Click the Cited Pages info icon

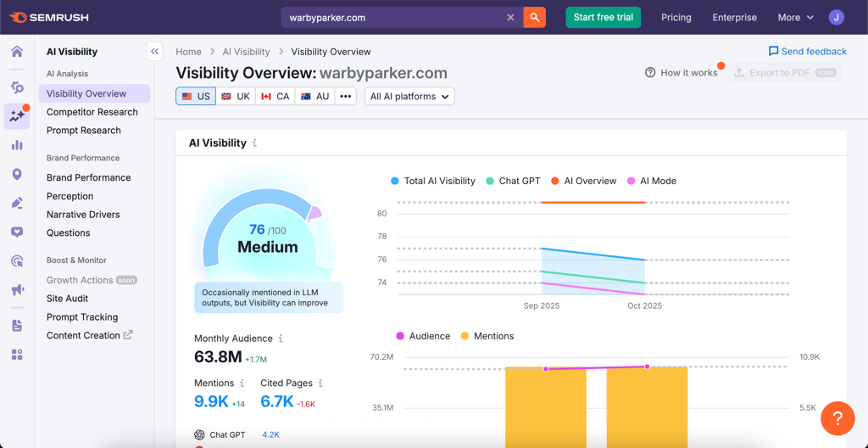point(320,384)
